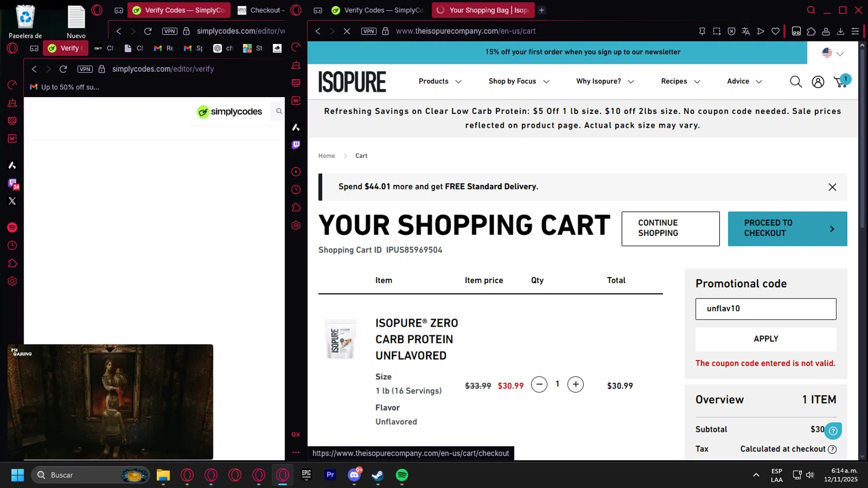Viewport: 868px width, 488px height.
Task: Select the ChatGPT tab in the left window
Action: point(223,49)
